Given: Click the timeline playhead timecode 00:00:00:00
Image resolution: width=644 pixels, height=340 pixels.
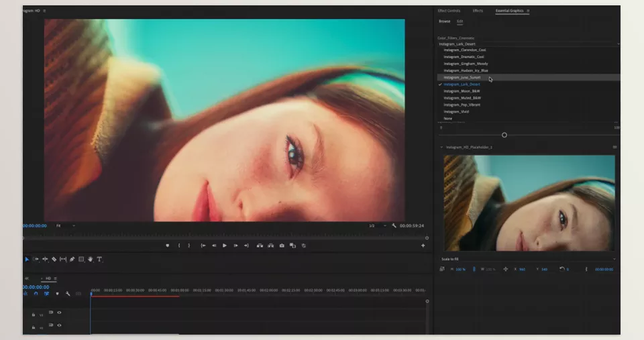Looking at the screenshot, I should coord(36,287).
